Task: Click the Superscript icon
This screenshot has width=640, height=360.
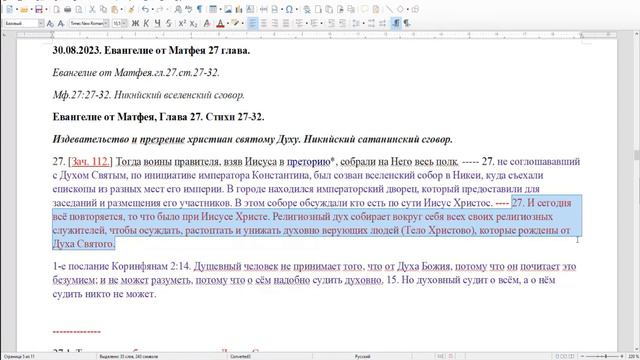Action: 182,23
